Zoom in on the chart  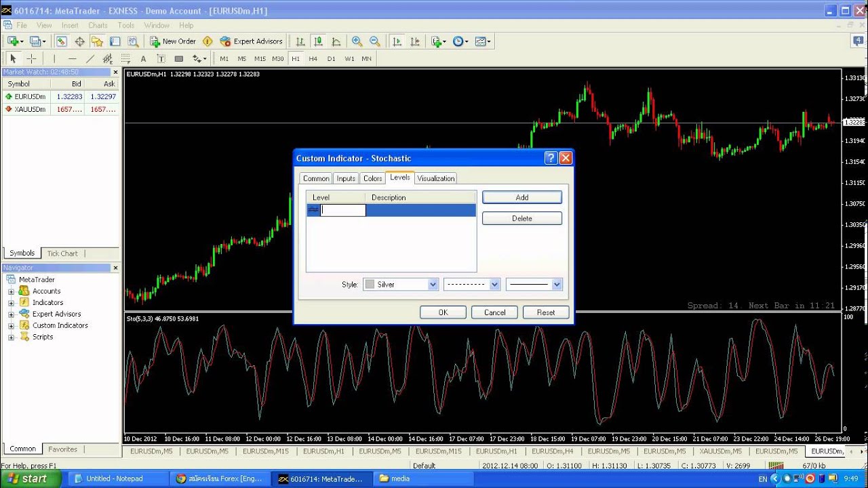357,41
